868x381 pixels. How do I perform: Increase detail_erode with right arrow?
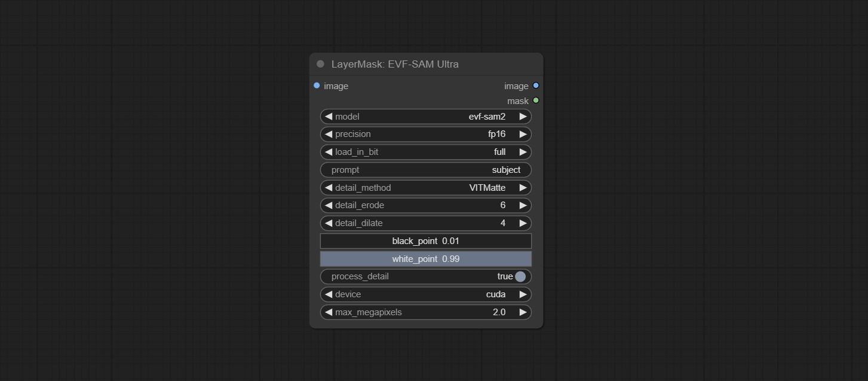tap(523, 205)
